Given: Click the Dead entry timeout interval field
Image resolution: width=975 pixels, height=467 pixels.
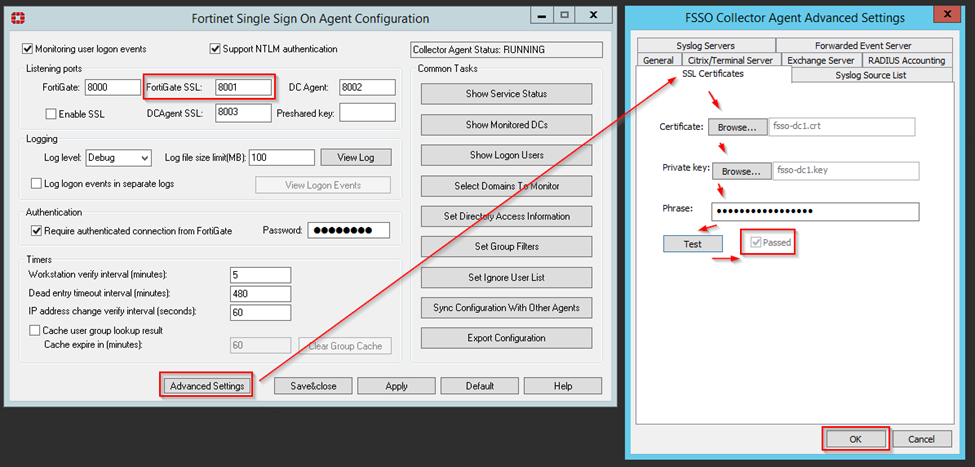Looking at the screenshot, I should pyautogui.click(x=261, y=294).
